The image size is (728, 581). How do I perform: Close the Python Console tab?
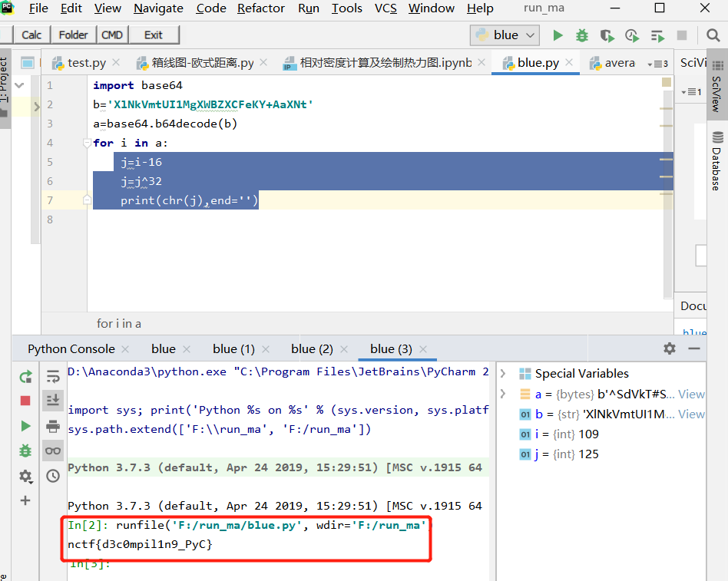tap(125, 349)
